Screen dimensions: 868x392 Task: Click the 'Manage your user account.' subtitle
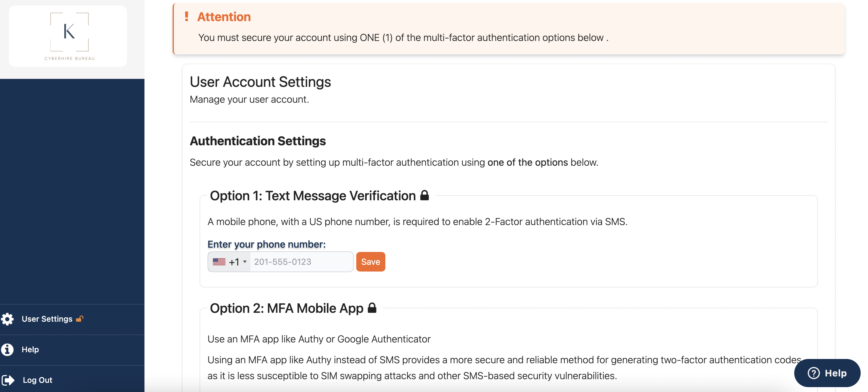coord(249,99)
